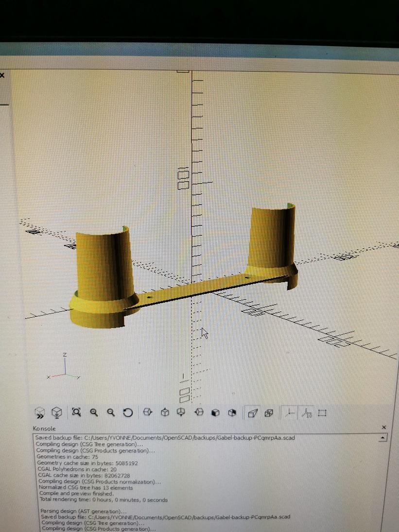Select the Bottom view cube icon
The height and width of the screenshot is (532, 399).
coord(181,412)
